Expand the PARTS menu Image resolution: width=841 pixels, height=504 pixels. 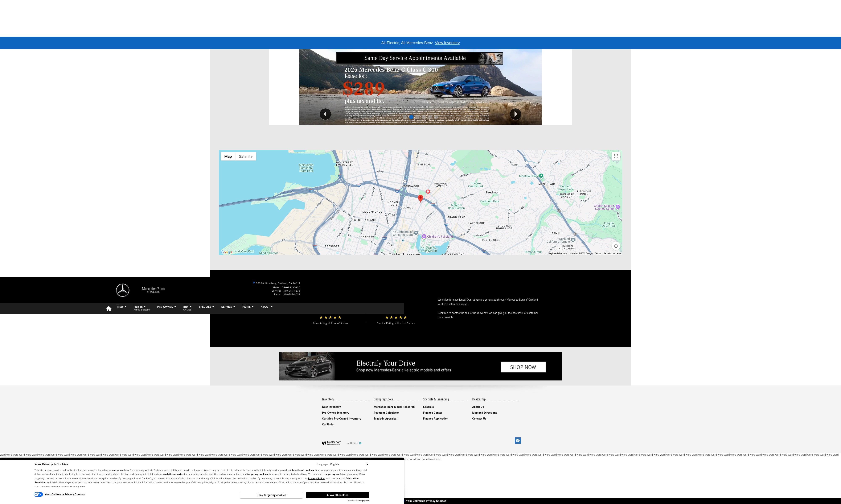coord(248,307)
